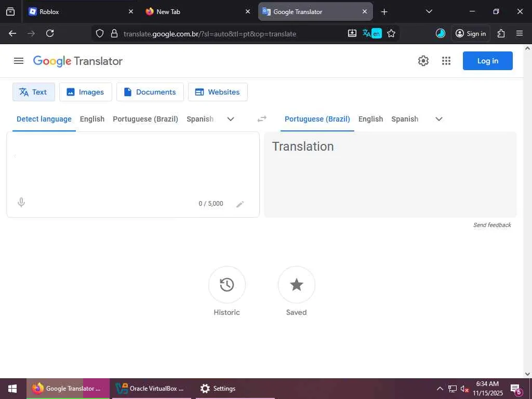Click the Firefox Sign in button
Viewport: 532px width, 399px height.
[471, 33]
